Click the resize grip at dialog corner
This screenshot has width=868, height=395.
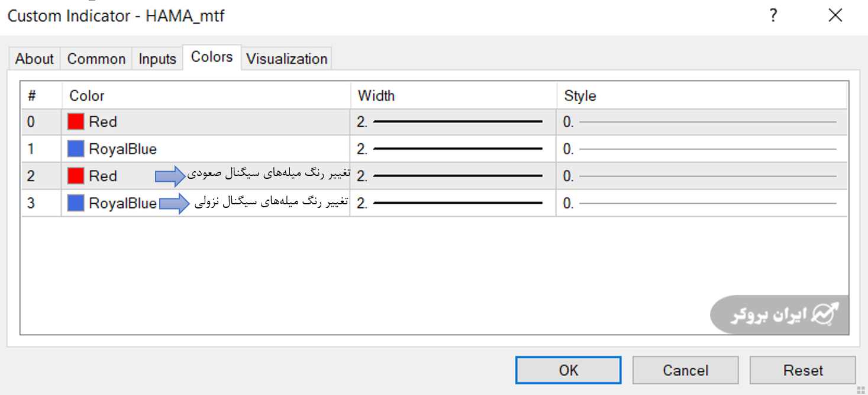tap(861, 388)
